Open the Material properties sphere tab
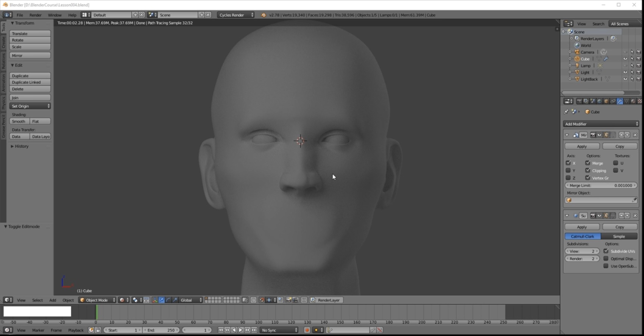The height and width of the screenshot is (336, 644). (633, 101)
